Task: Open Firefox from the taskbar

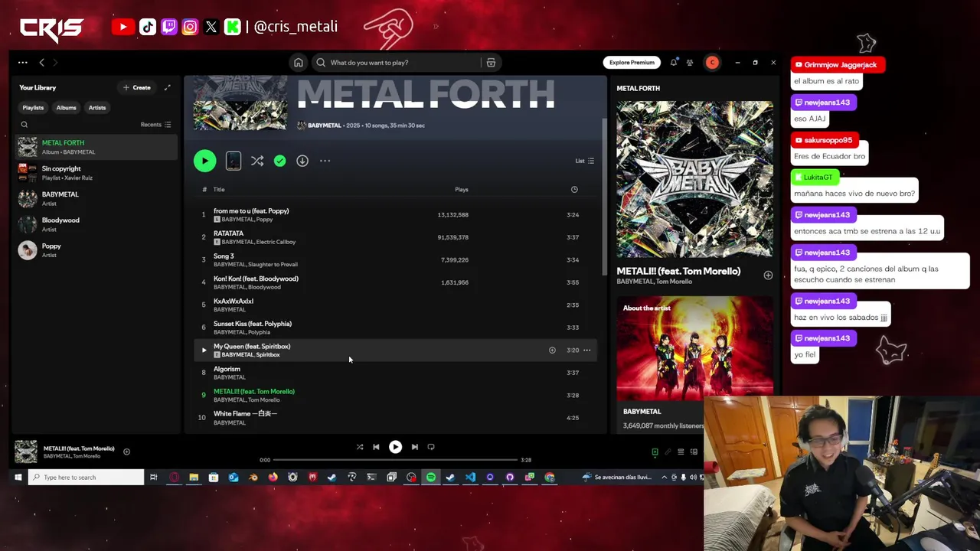Action: tap(273, 478)
